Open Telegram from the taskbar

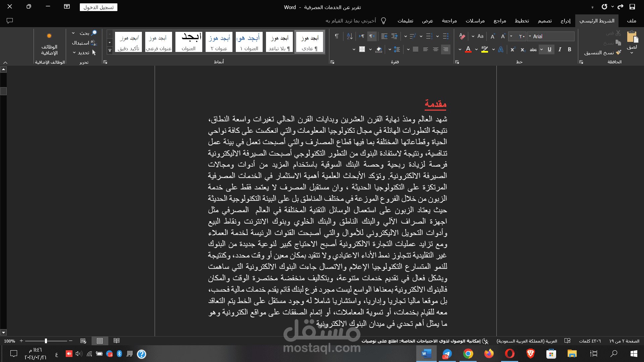point(447,354)
